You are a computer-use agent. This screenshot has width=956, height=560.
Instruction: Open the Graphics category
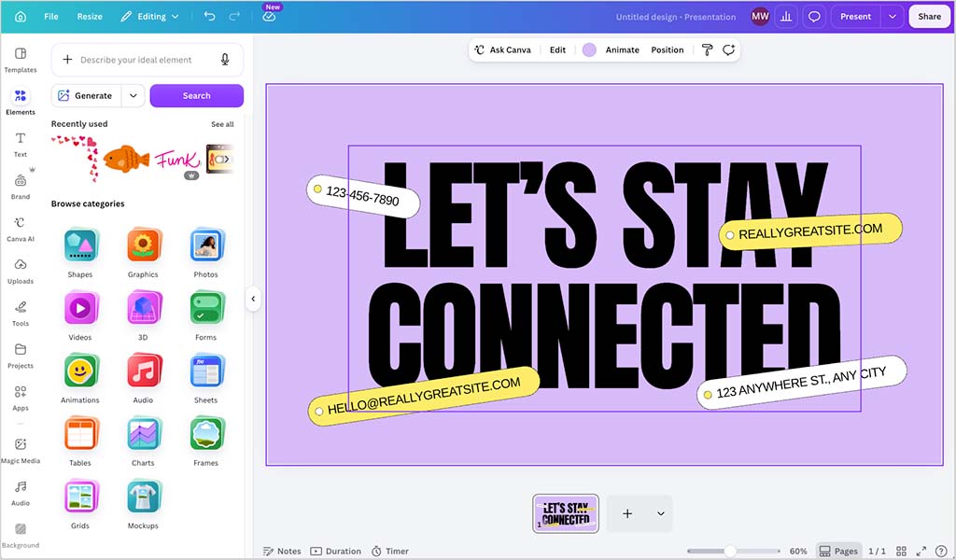tap(143, 253)
